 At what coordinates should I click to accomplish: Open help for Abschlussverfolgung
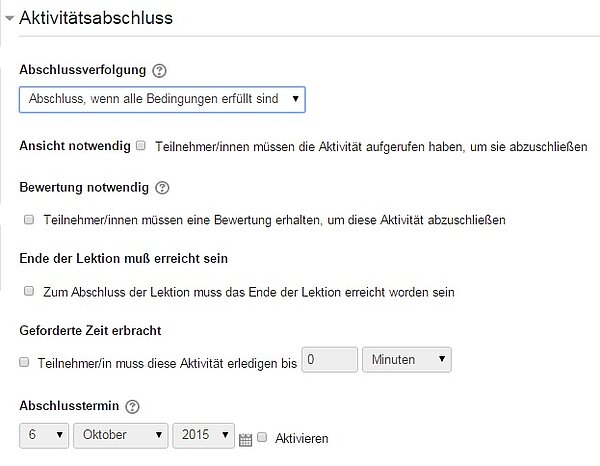pos(160,71)
